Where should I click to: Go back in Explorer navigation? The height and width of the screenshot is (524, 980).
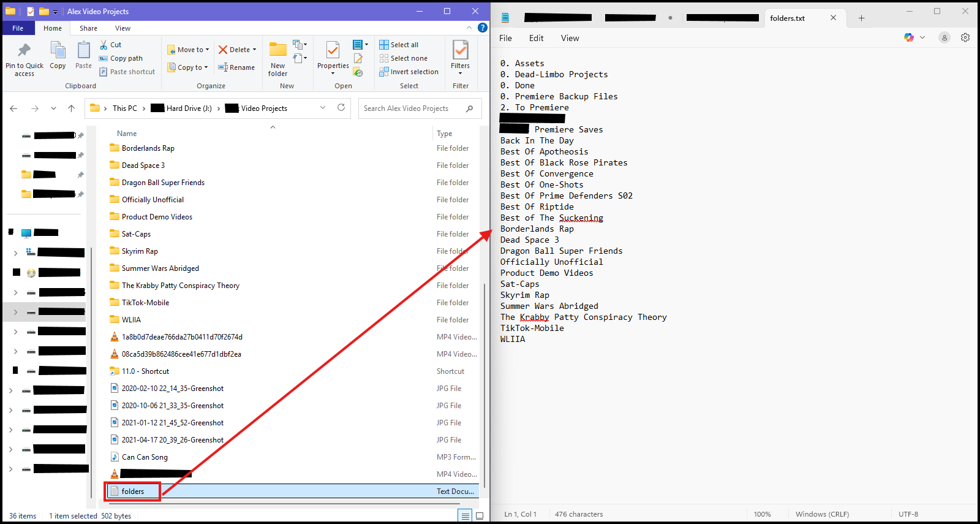pyautogui.click(x=13, y=108)
